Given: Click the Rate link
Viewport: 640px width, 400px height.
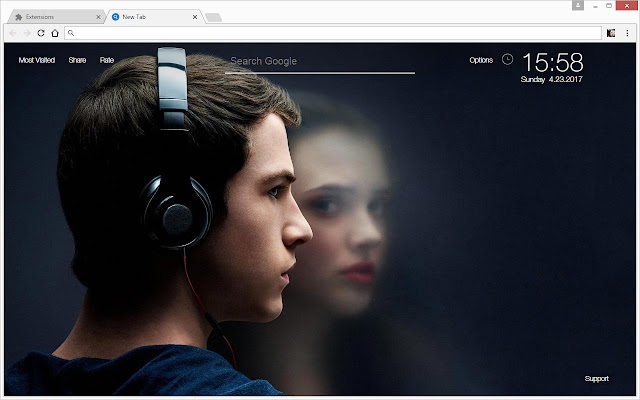Looking at the screenshot, I should (107, 60).
